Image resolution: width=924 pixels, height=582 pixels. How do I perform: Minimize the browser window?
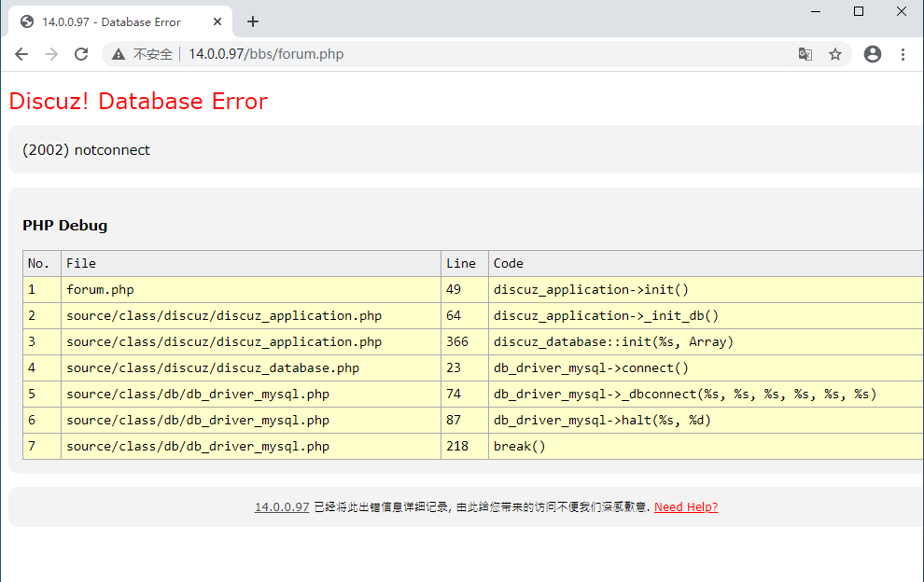point(816,11)
